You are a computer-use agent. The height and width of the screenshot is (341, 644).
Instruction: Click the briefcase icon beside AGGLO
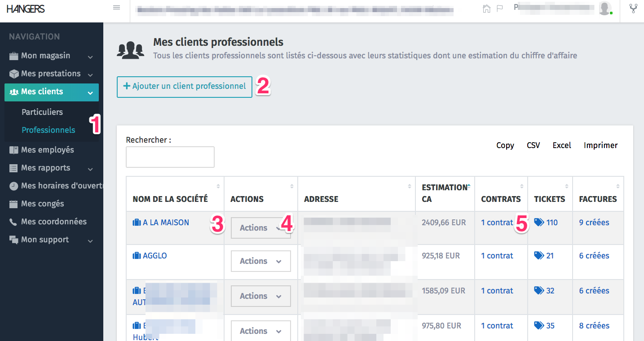(137, 256)
